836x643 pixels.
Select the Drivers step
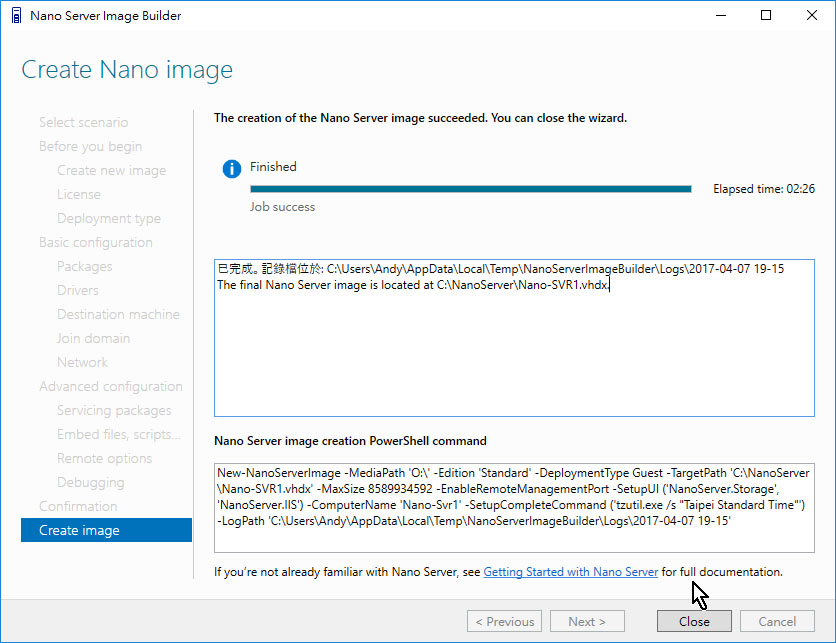coord(77,290)
